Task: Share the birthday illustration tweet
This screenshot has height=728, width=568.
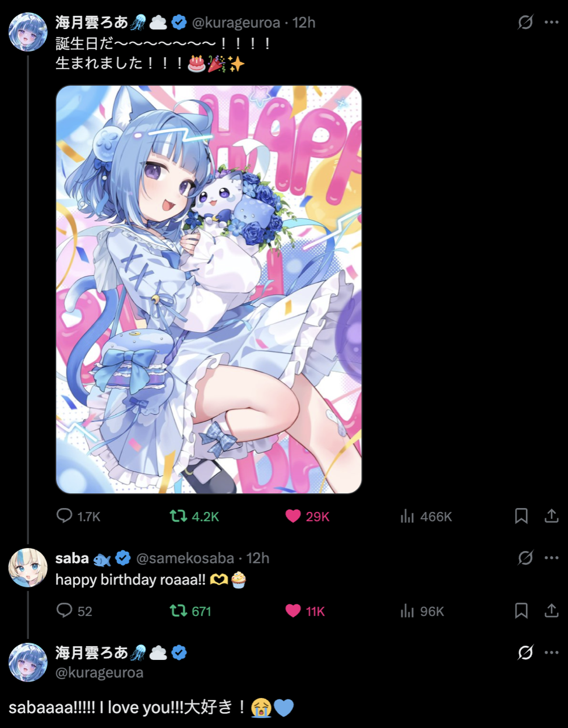Action: (x=551, y=516)
